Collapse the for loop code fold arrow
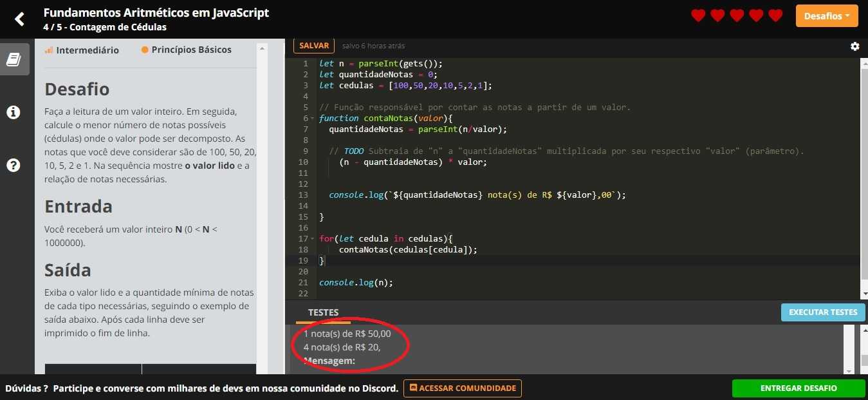 (313, 238)
